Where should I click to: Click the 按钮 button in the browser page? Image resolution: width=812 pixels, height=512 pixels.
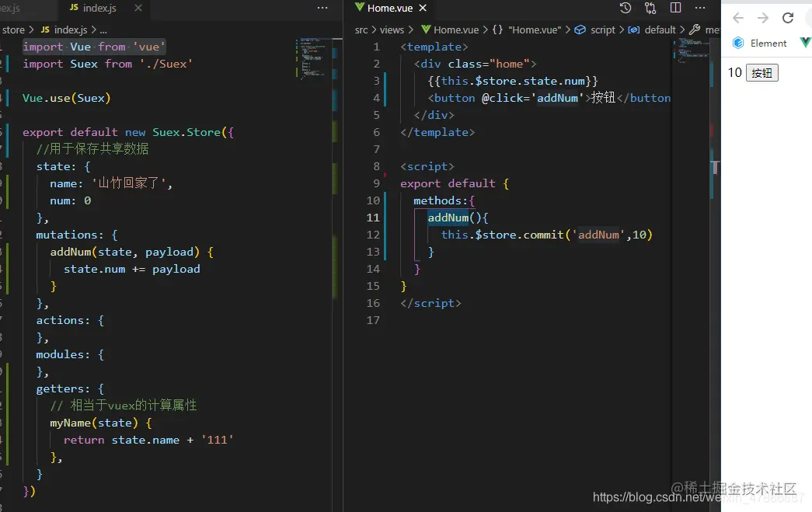coord(761,73)
